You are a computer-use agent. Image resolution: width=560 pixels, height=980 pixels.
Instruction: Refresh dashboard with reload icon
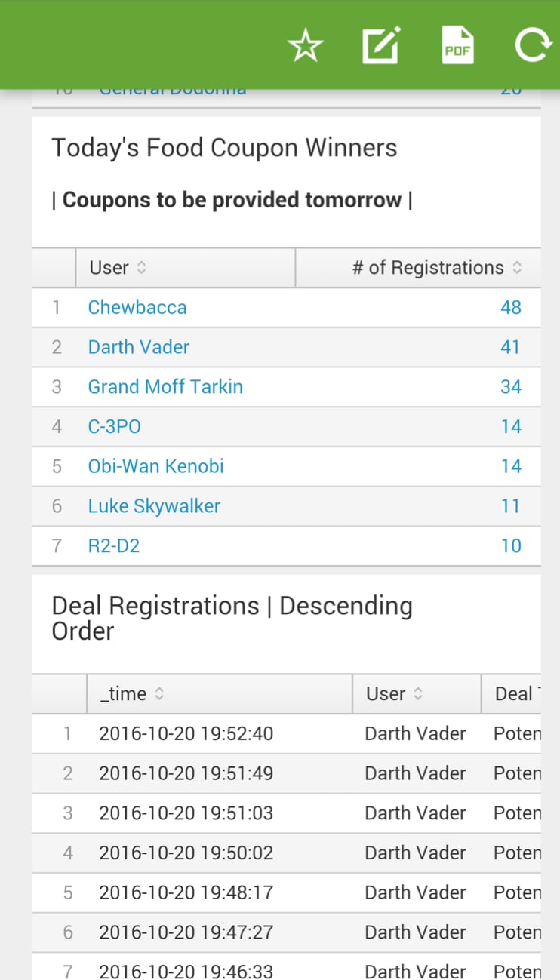534,46
